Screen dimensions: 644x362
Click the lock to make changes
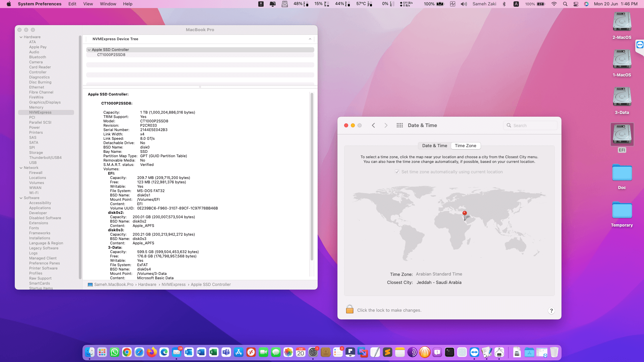pos(350,309)
